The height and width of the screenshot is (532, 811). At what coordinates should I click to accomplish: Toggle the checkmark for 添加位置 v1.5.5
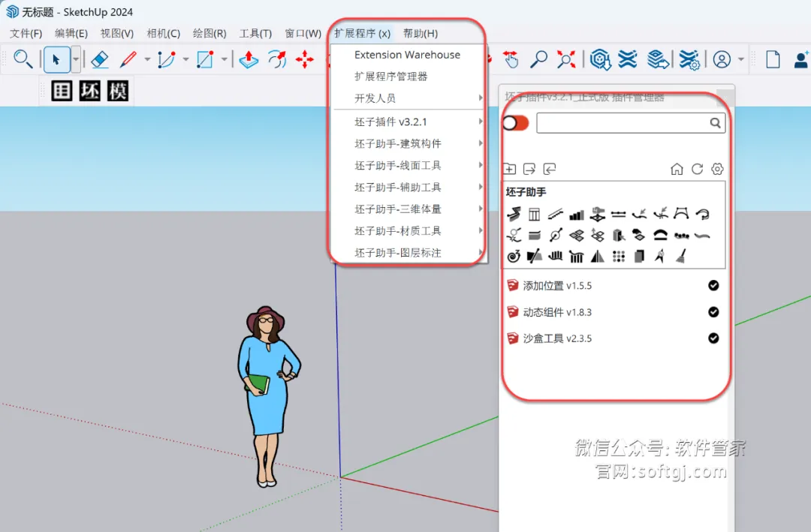pyautogui.click(x=713, y=285)
